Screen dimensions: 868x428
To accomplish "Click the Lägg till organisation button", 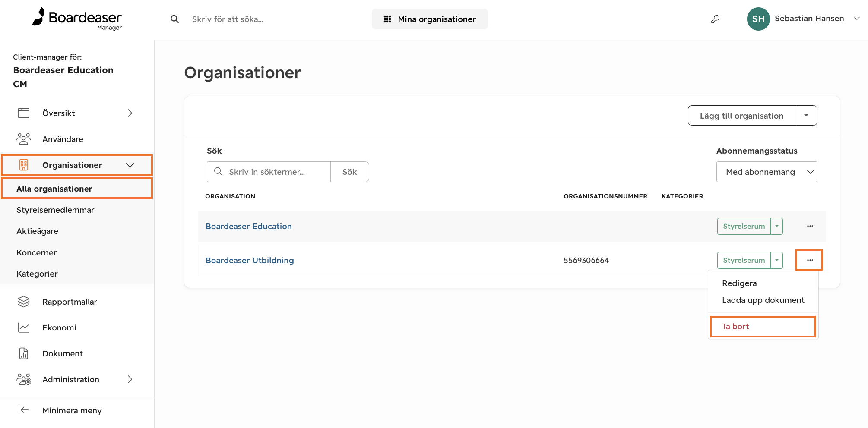I will click(741, 116).
